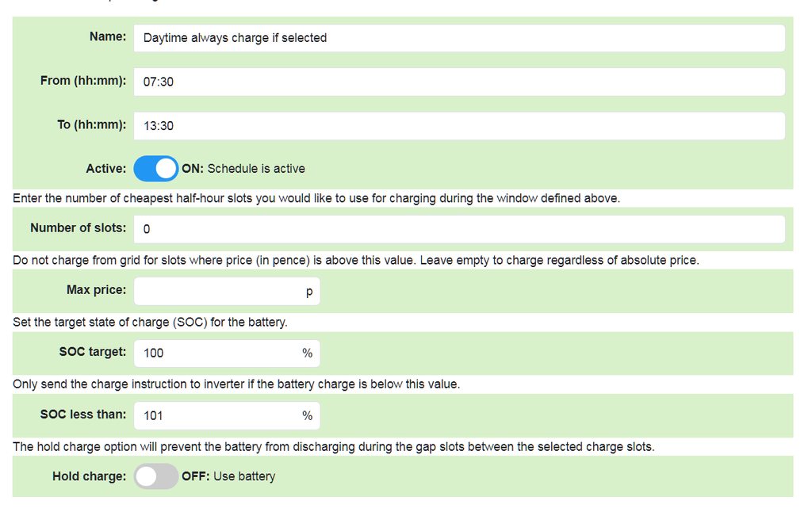Screen dimensions: 812x508
Task: Click the "To (hh:mm):" label
Action: click(x=91, y=124)
